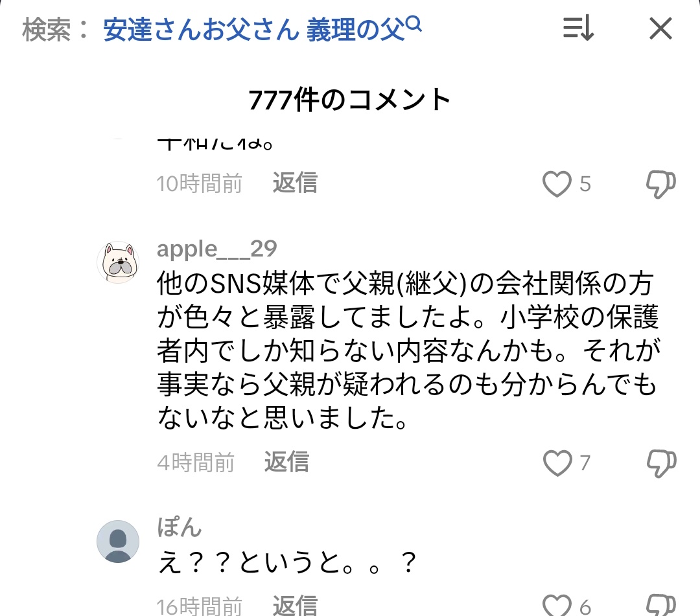Open ぽん's default profile avatar
This screenshot has height=616, width=700.
(118, 542)
